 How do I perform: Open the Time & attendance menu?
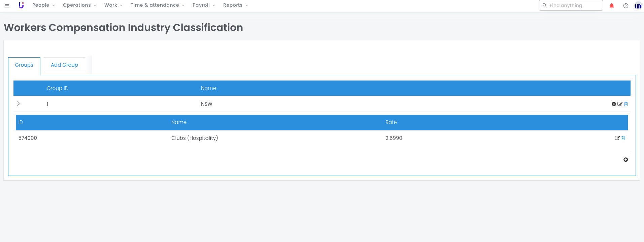coord(157,5)
